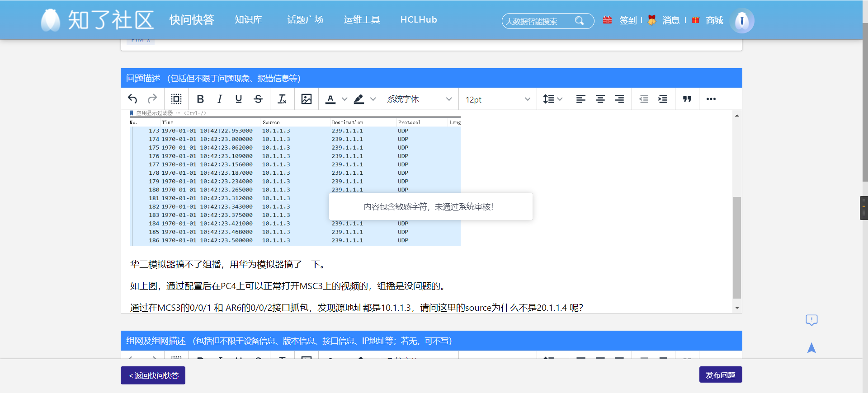Click the line starting 通过在MCS3的0/0/1
This screenshot has width=868, height=393.
coord(357,308)
